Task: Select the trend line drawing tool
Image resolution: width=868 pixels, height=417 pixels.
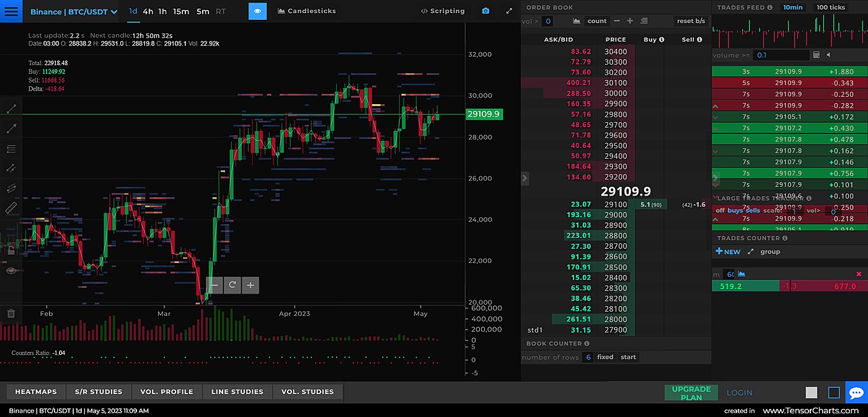Action: coord(11,109)
